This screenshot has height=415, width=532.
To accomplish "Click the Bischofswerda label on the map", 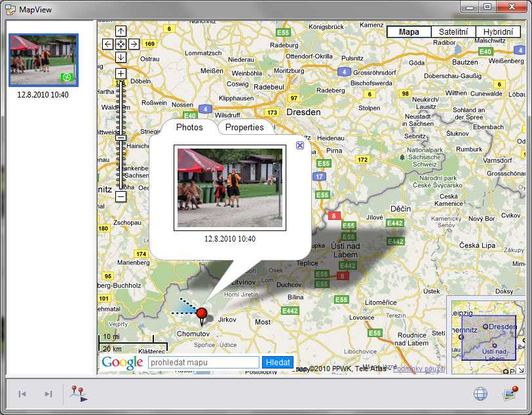I will point(371,83).
